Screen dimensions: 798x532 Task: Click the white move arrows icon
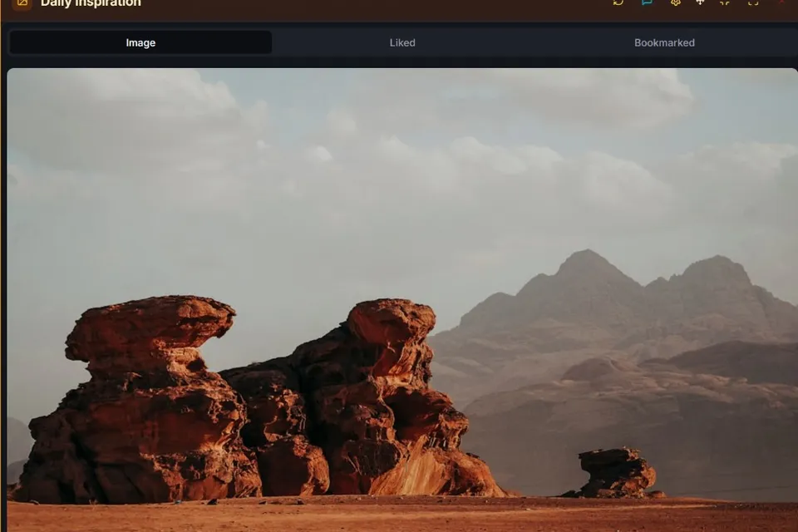click(700, 2)
